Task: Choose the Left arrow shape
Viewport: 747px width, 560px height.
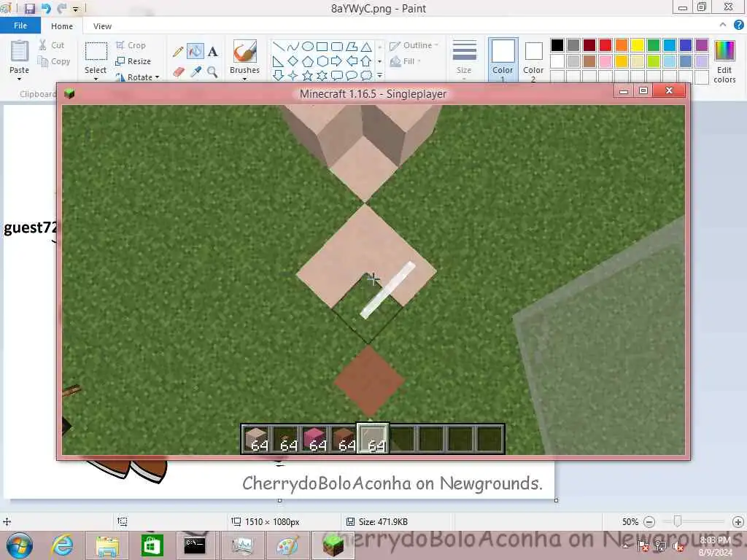Action: coord(352,61)
